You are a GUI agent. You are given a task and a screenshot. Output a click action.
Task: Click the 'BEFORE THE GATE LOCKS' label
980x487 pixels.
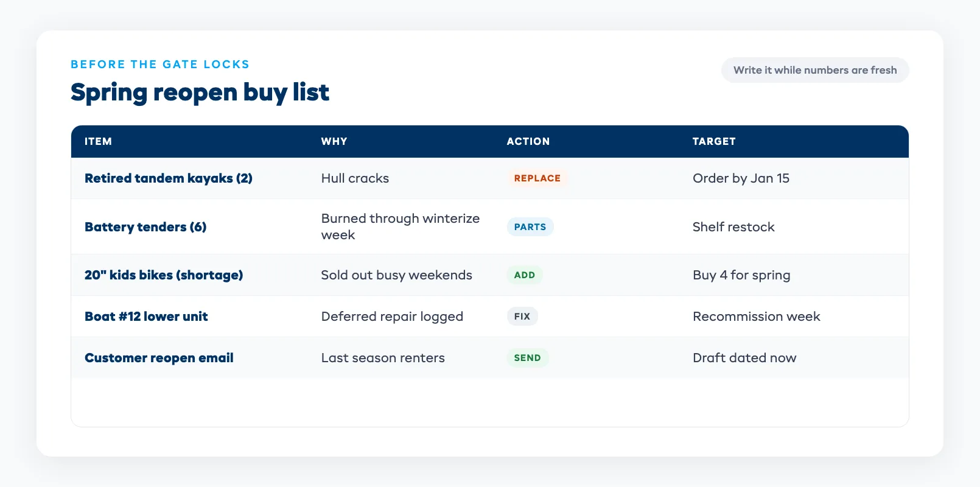pos(160,65)
